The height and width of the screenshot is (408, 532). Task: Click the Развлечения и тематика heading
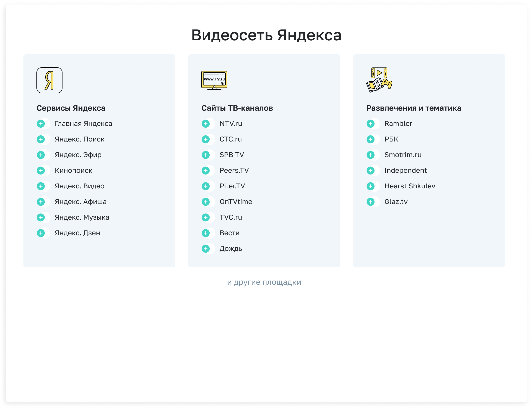point(414,108)
